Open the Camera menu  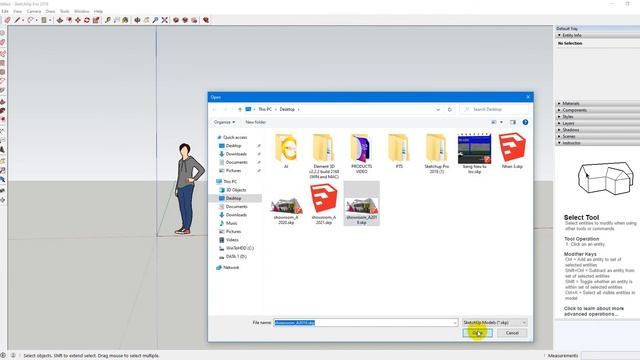[34, 11]
